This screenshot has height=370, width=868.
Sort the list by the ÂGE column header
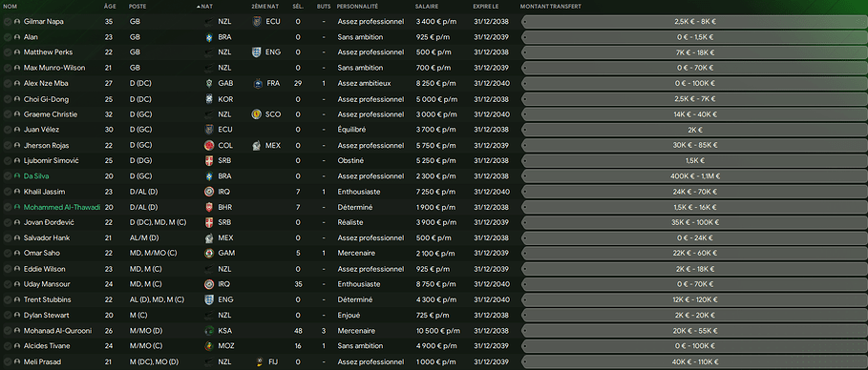110,7
